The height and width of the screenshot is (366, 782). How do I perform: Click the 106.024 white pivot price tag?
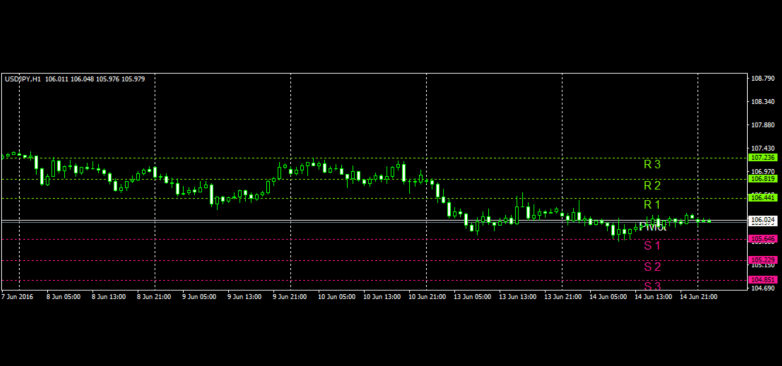tap(763, 219)
